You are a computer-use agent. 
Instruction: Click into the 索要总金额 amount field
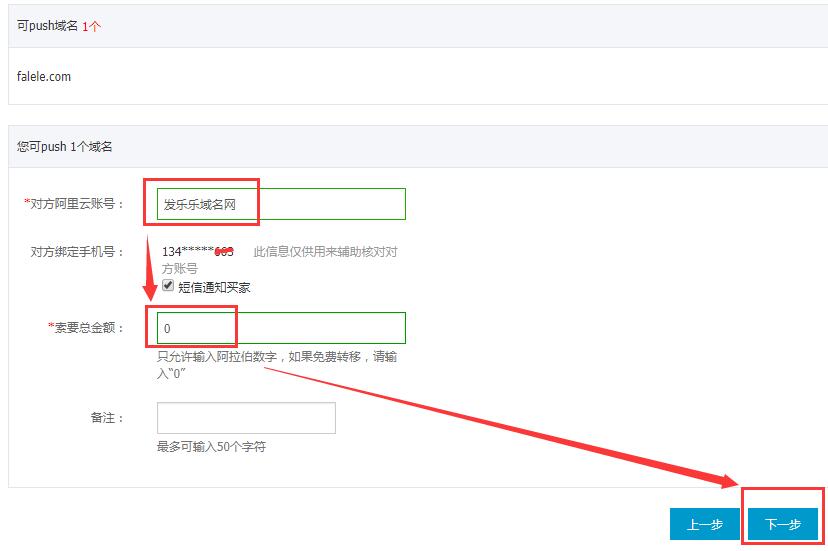point(281,328)
